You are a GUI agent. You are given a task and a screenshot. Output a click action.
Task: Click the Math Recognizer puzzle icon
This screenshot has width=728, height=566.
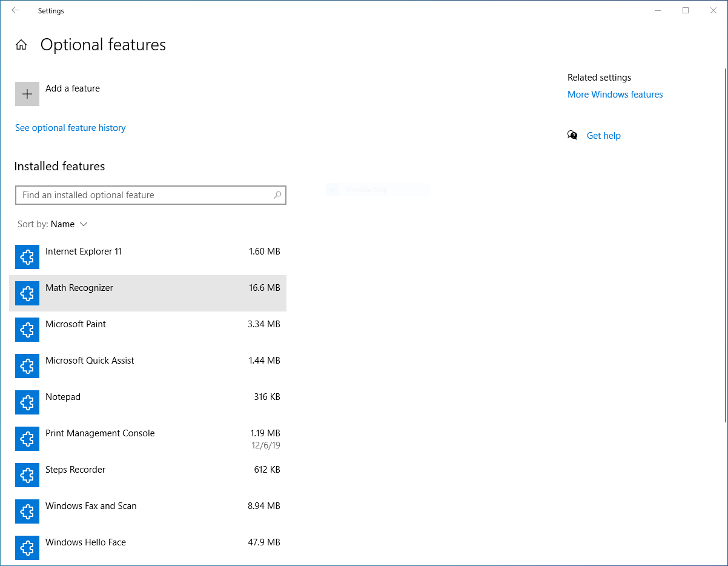point(27,294)
